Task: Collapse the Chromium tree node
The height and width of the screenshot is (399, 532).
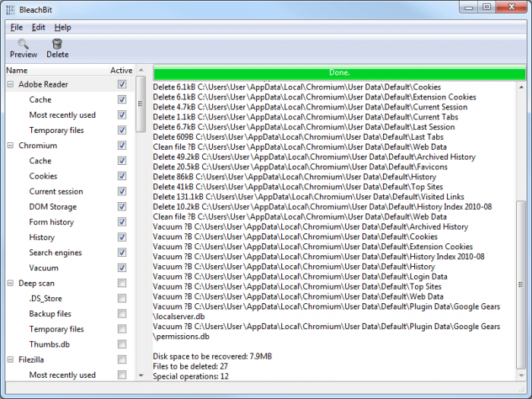Action: click(11, 145)
